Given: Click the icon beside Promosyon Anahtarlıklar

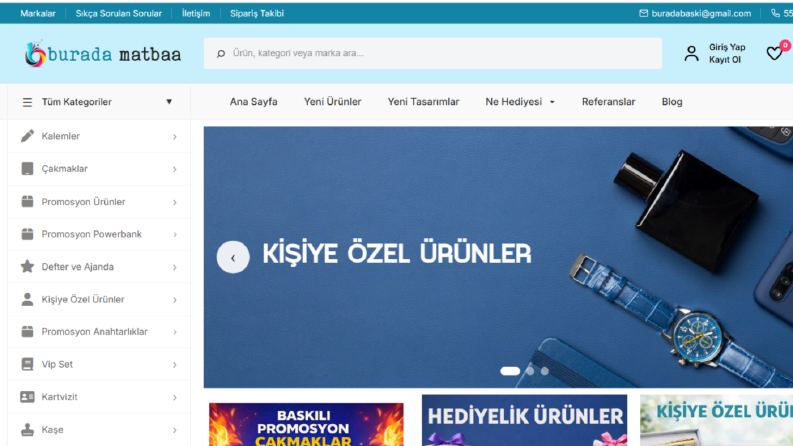Looking at the screenshot, I should tap(27, 332).
